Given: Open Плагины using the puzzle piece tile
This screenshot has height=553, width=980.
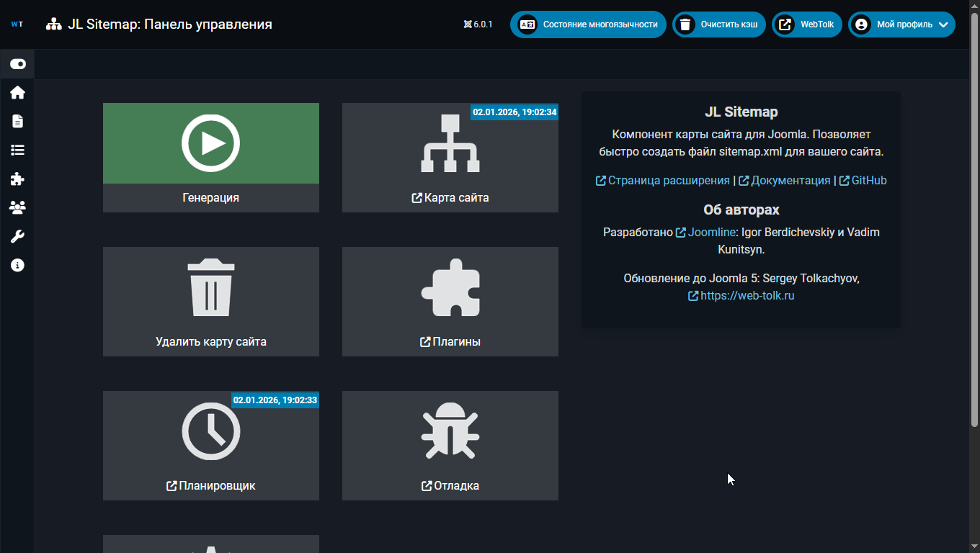Looking at the screenshot, I should point(450,287).
